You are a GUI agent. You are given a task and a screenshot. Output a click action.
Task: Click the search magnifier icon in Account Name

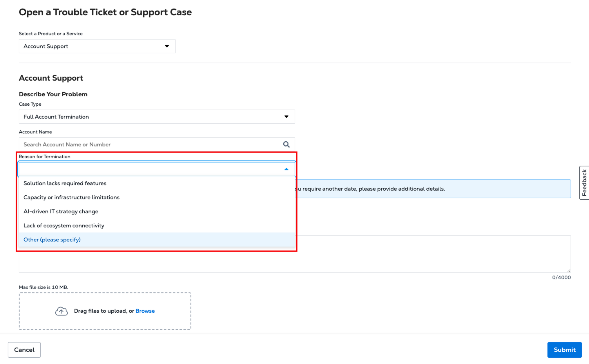286,144
